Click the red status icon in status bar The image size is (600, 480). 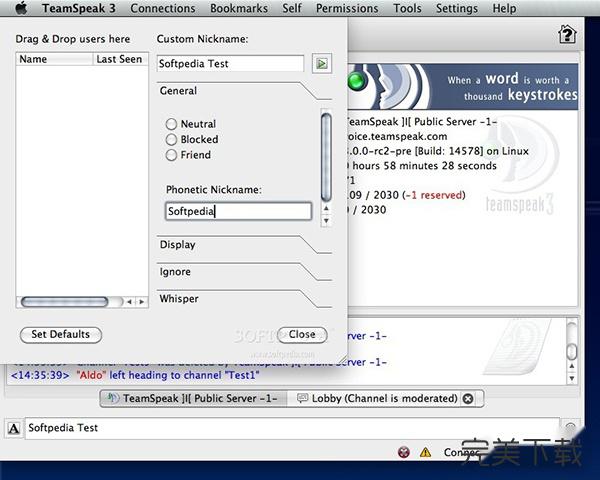coord(404,452)
